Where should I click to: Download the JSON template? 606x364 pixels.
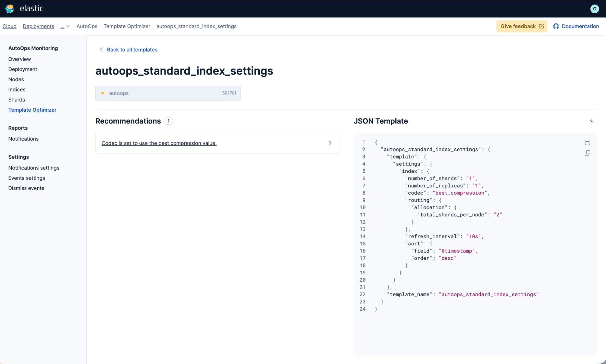(592, 121)
